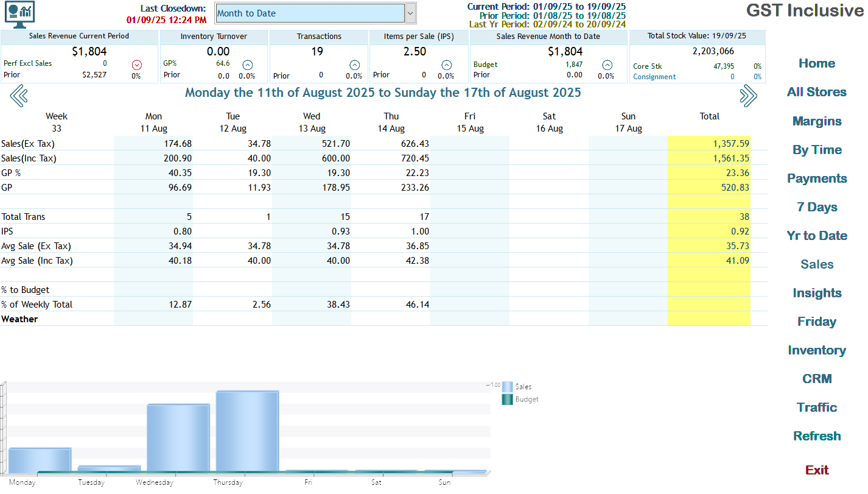The image size is (868, 494).
Task: Open the Home menu item
Action: 816,63
